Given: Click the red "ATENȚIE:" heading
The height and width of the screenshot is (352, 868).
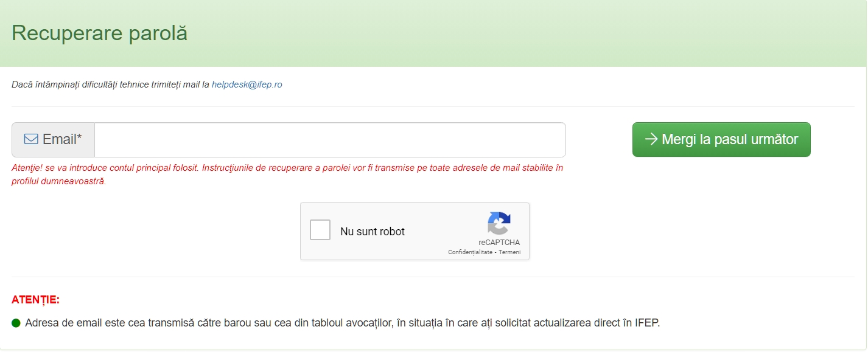Looking at the screenshot, I should (35, 300).
